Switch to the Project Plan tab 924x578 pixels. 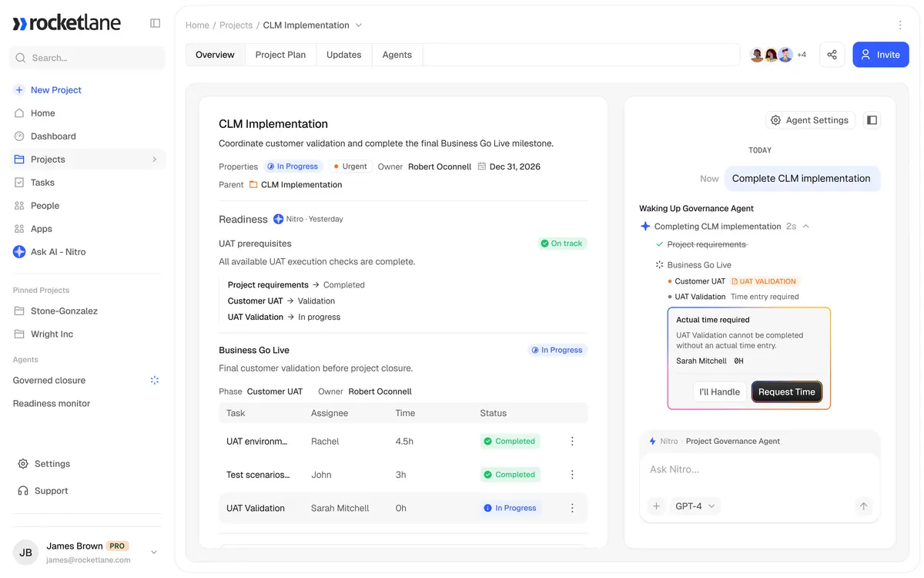click(280, 55)
